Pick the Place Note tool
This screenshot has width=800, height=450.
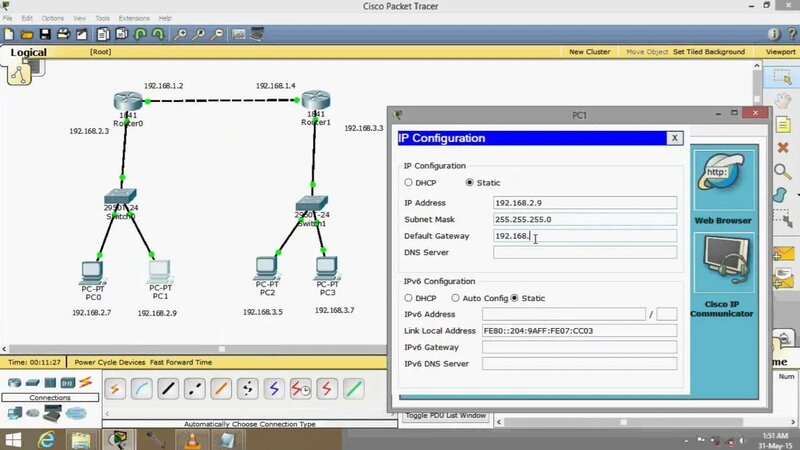(x=783, y=124)
